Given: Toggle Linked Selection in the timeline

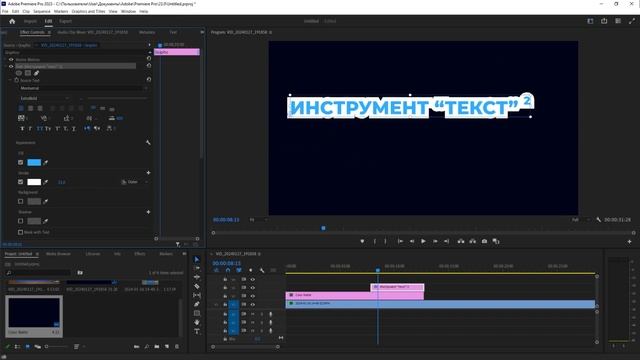Looking at the screenshot, I should point(239,270).
